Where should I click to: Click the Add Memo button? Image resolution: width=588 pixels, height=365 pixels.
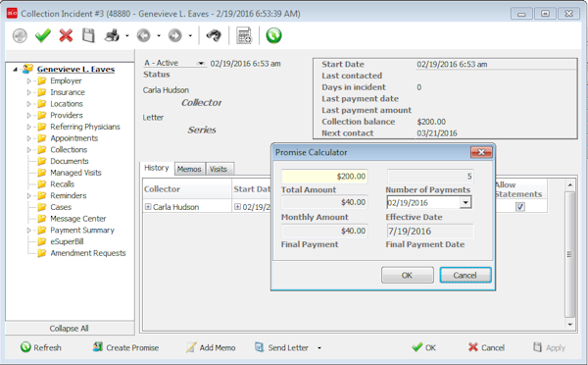211,347
